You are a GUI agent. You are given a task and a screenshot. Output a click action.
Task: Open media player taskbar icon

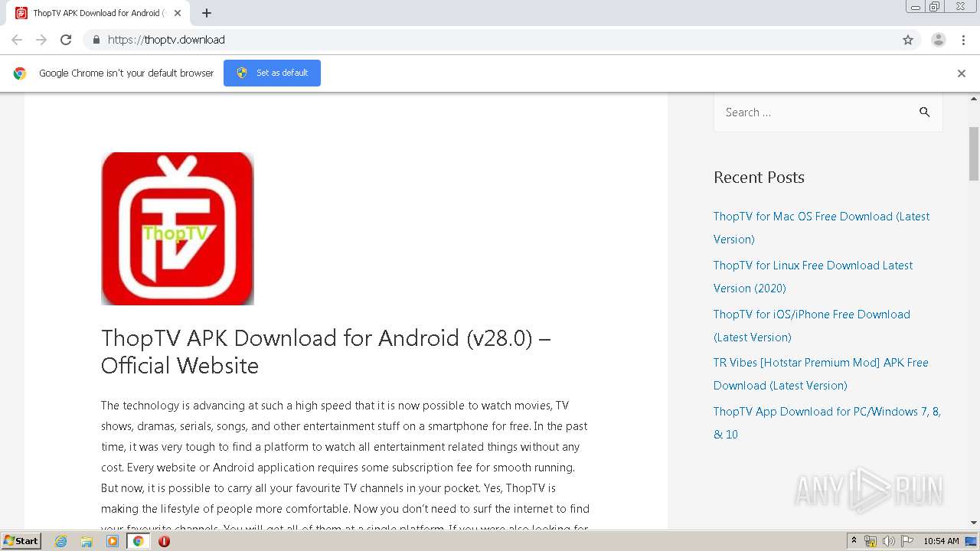click(113, 541)
